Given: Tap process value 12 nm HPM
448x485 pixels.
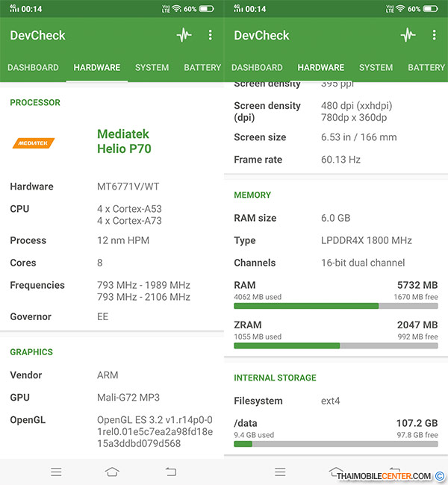Looking at the screenshot, I should point(123,240).
